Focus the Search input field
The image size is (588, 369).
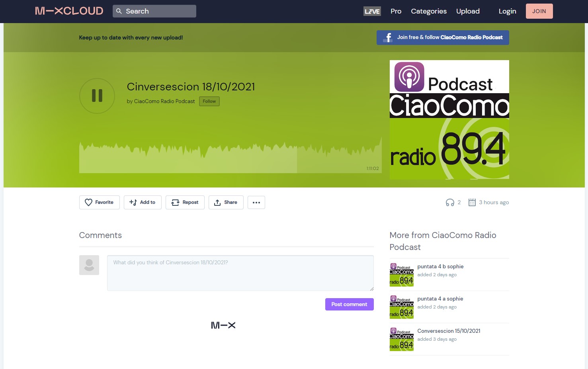154,11
